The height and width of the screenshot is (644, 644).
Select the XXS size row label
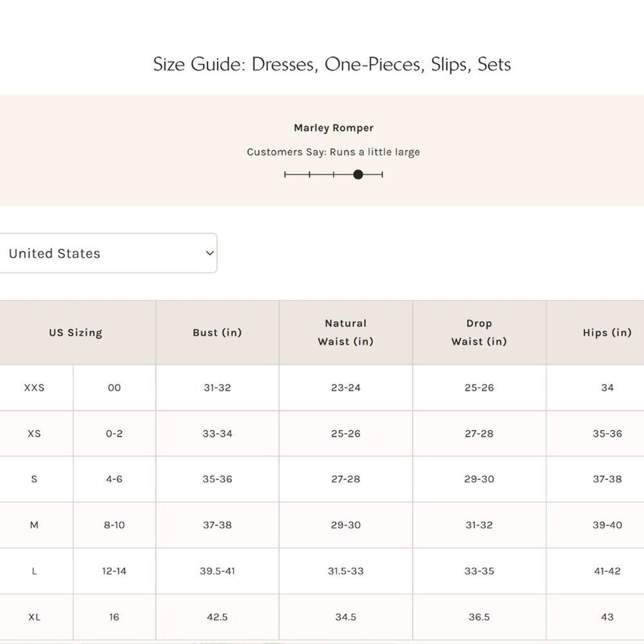point(34,388)
